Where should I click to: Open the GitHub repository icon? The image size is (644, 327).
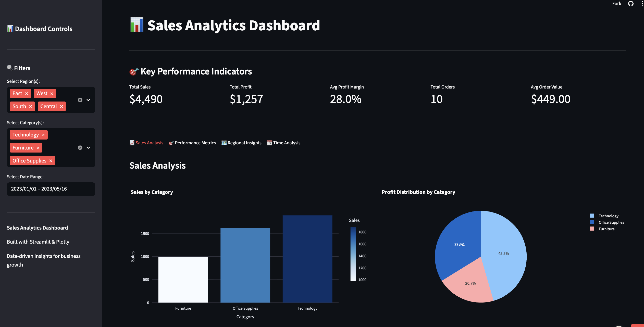click(x=631, y=4)
